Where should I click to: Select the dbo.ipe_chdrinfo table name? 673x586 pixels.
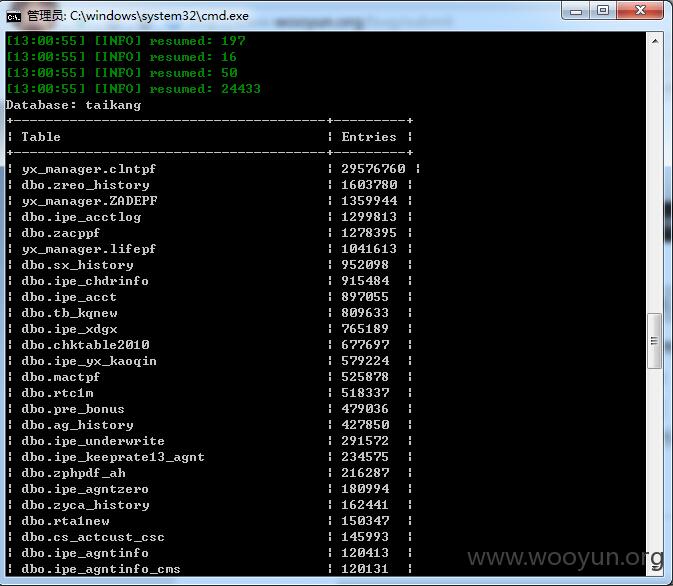click(85, 281)
